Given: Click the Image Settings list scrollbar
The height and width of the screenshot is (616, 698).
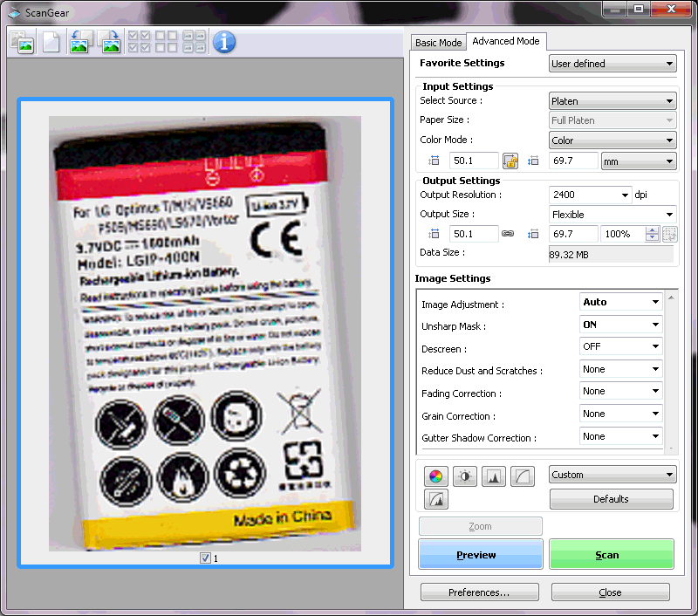Looking at the screenshot, I should click(671, 372).
